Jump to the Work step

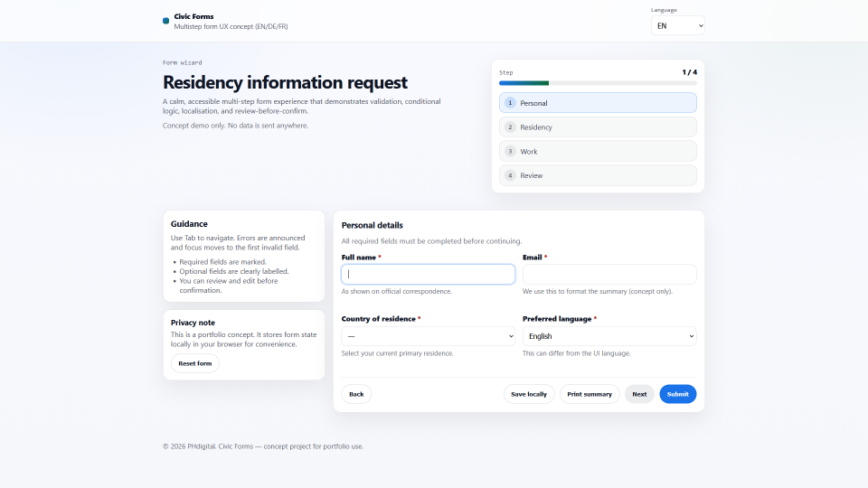(598, 151)
